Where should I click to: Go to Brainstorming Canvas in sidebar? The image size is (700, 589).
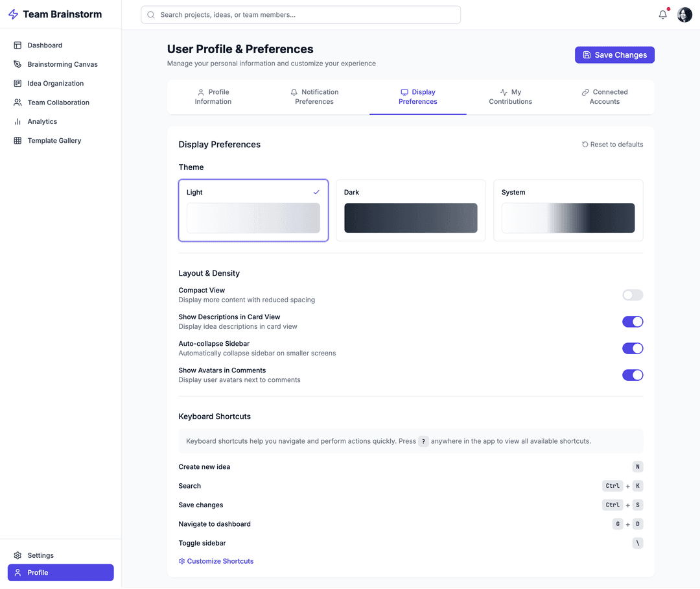coord(62,64)
